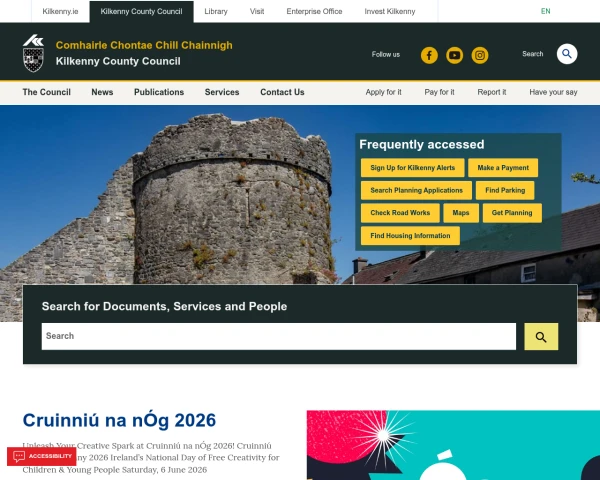Open the Report it link

tap(491, 92)
